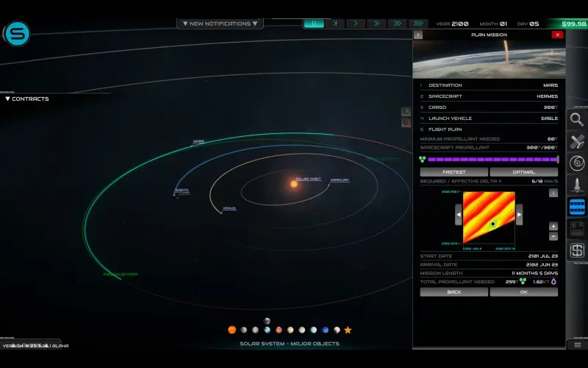Set time to normal single-arrow speed
Screen dimensions: 588x368
356,24
